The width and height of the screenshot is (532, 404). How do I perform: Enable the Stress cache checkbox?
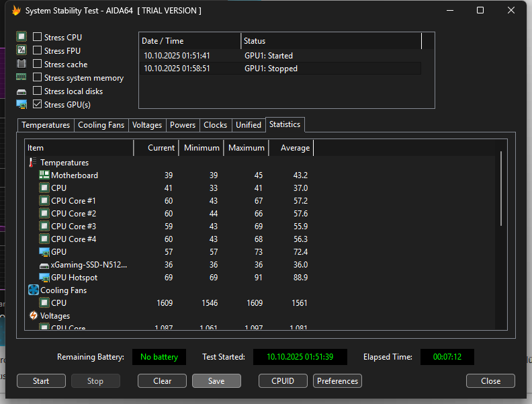click(x=37, y=64)
